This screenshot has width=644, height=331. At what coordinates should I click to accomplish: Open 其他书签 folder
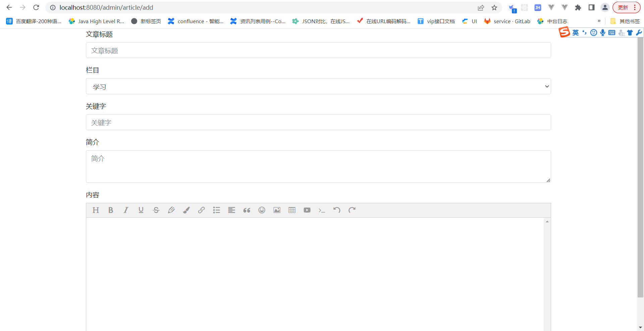tap(625, 21)
